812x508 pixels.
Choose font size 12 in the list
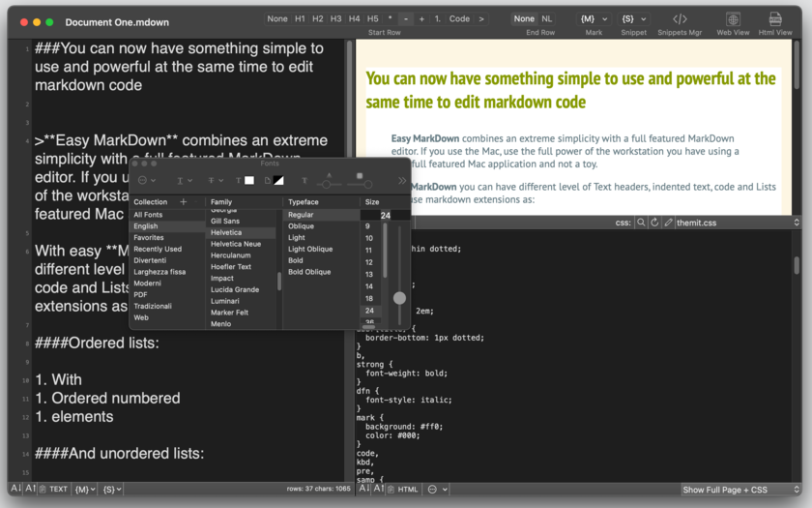[369, 262]
